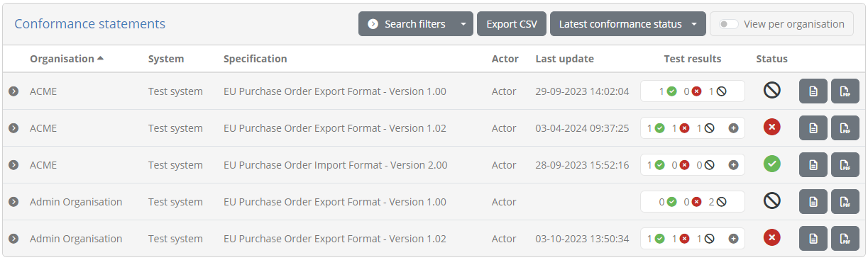Click failed status icon for ACME Export Version 1.02
This screenshot has width=868, height=260.
point(772,128)
